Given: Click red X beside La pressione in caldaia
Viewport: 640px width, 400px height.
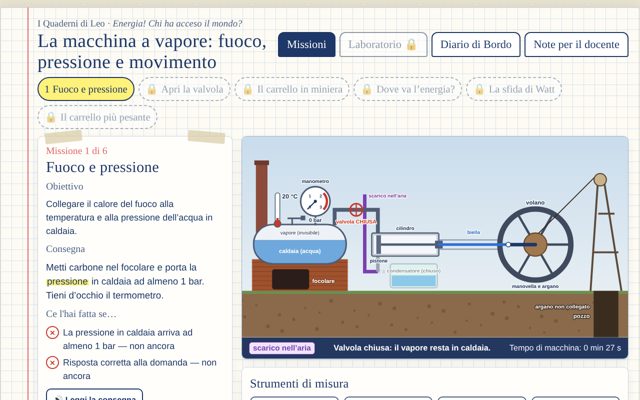Looking at the screenshot, I should coord(52,333).
